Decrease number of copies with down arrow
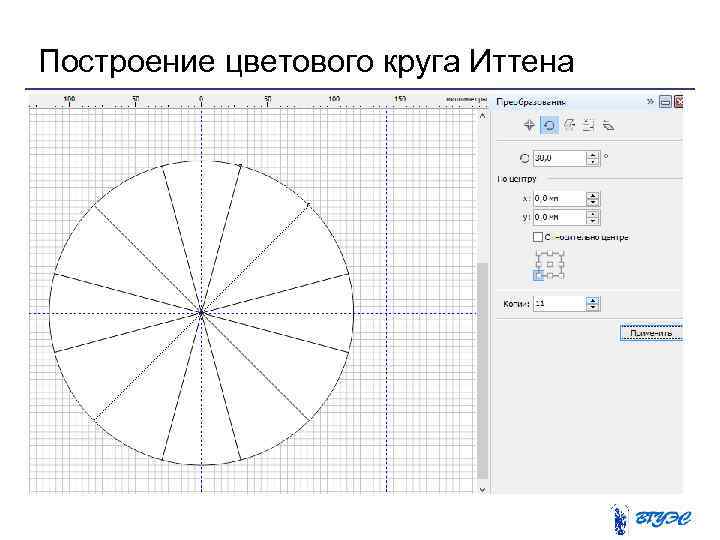 [593, 308]
